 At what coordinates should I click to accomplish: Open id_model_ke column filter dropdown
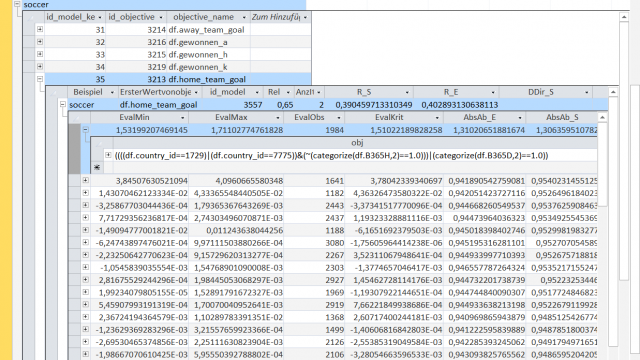pyautogui.click(x=100, y=17)
